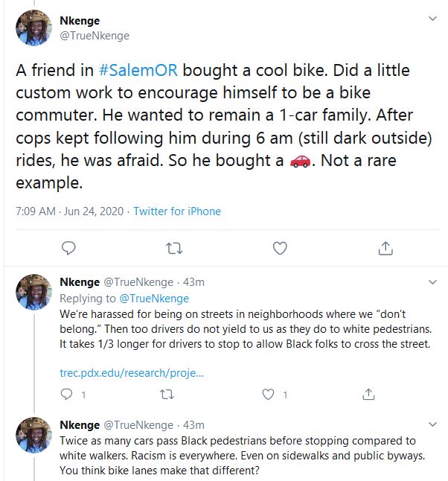Expand options for second reply tweet
The image size is (448, 481).
432,425
